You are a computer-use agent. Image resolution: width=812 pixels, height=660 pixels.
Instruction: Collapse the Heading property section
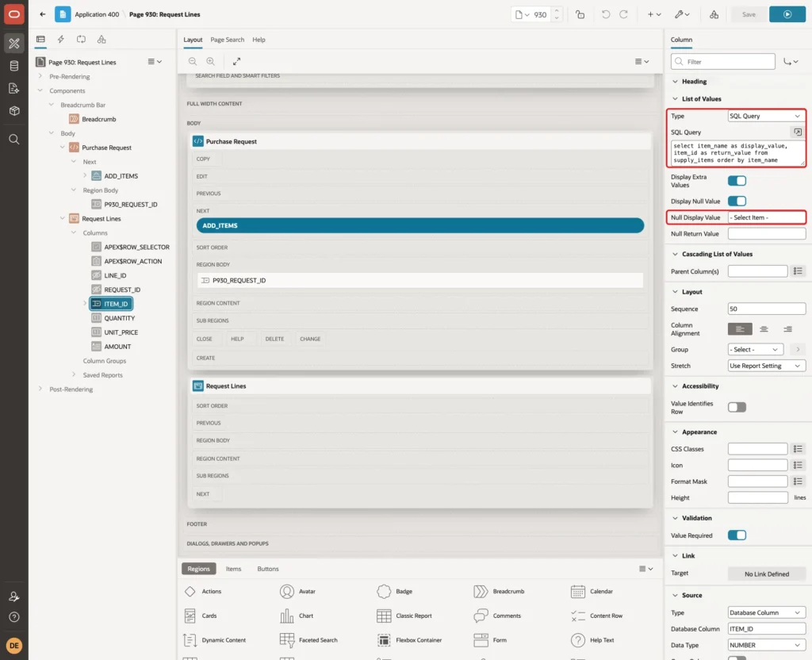click(675, 82)
